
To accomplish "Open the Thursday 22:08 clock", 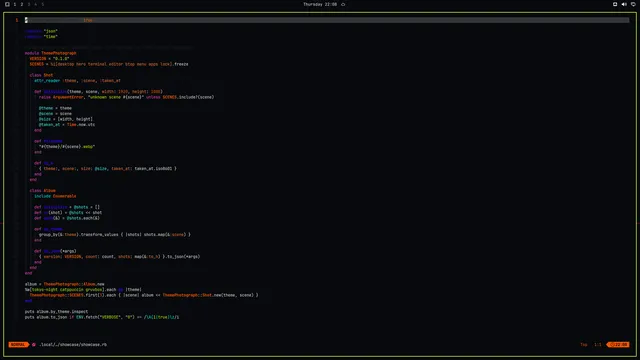I will [320, 4].
